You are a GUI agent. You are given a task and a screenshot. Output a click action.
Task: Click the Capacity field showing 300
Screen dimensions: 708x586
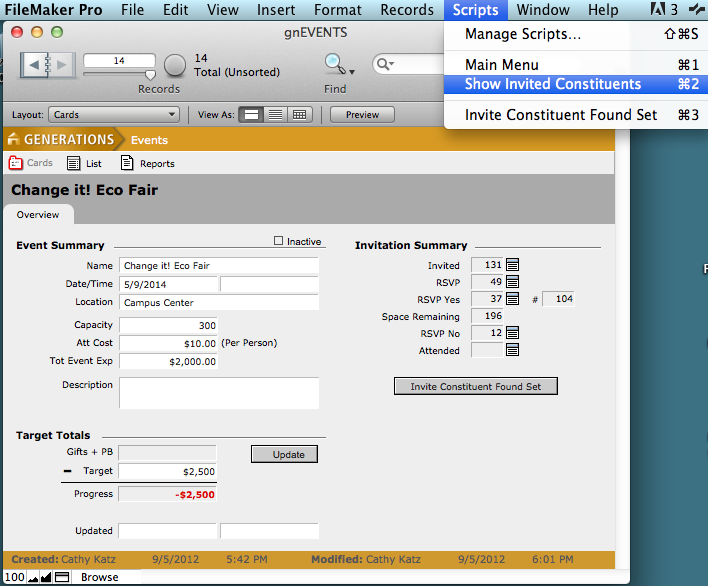168,325
